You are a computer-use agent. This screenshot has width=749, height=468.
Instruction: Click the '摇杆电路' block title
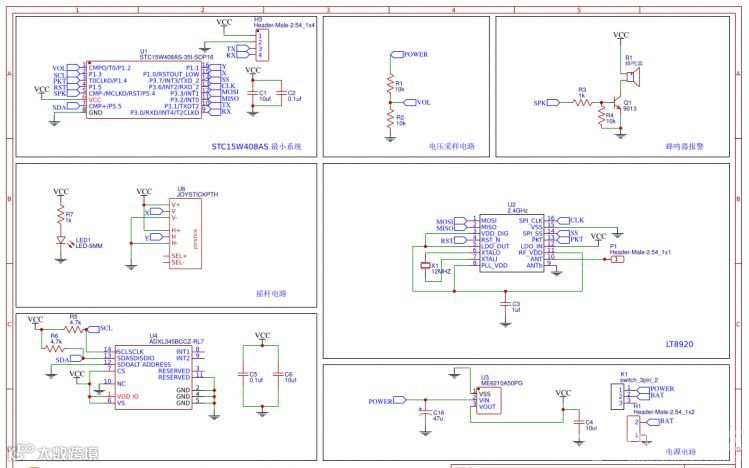271,294
